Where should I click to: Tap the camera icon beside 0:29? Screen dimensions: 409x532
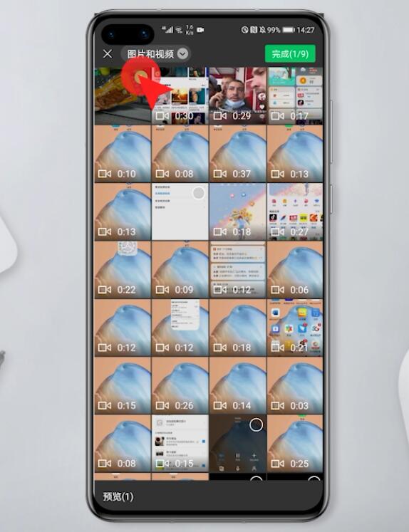pos(220,116)
